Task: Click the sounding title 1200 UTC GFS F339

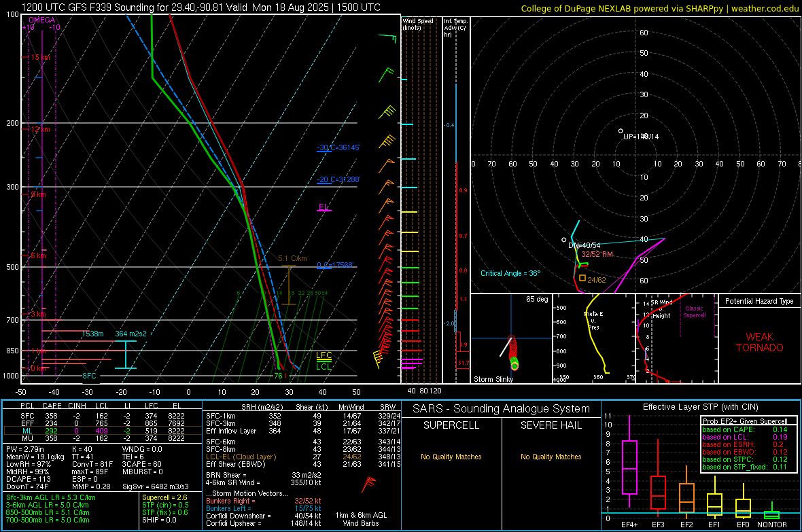Action: [201, 7]
